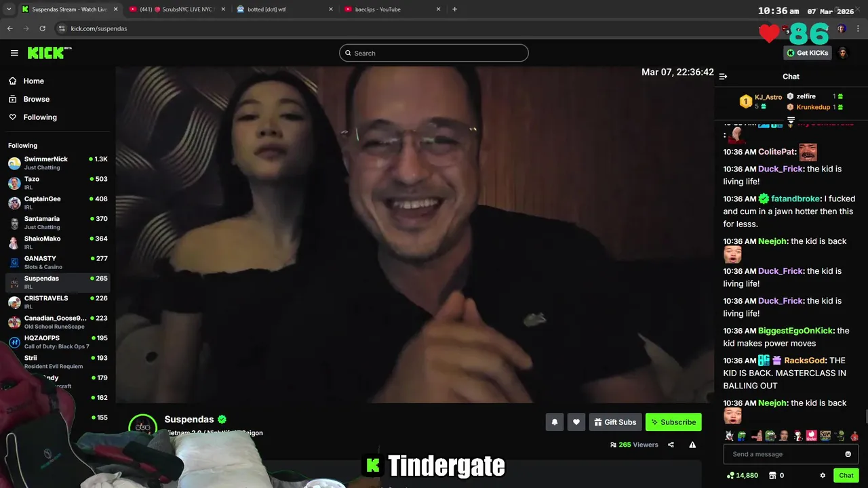Click the Get KICKs button

pos(807,53)
